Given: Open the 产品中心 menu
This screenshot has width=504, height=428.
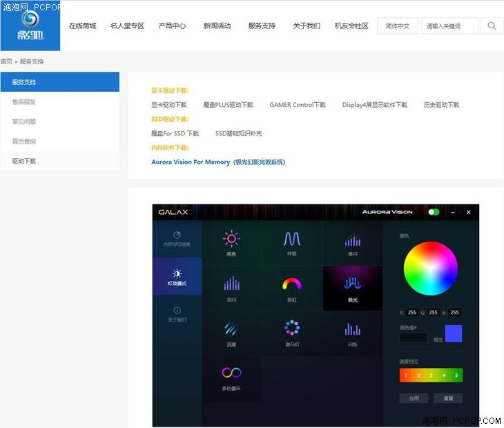Looking at the screenshot, I should pyautogui.click(x=172, y=26).
